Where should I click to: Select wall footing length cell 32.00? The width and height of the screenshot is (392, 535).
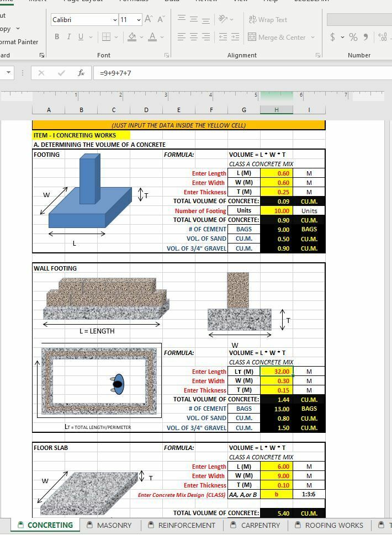(x=277, y=372)
